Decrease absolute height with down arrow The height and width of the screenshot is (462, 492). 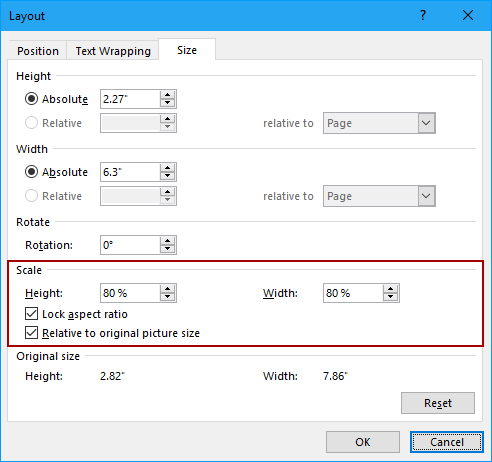click(167, 103)
